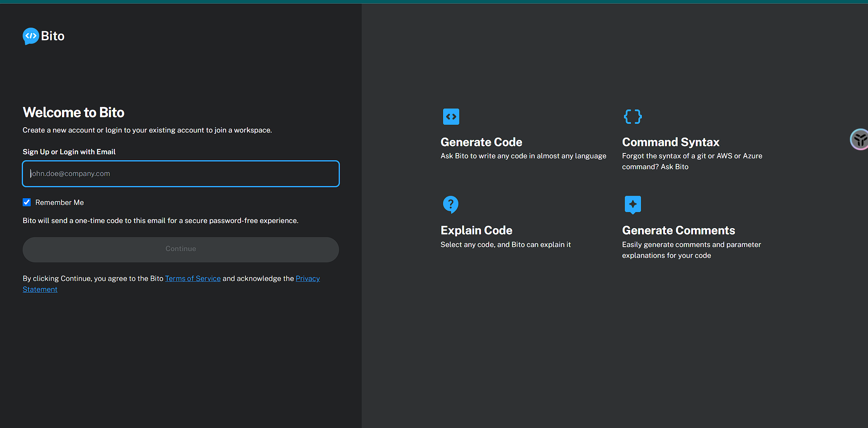Click the Continue button

[x=181, y=249]
